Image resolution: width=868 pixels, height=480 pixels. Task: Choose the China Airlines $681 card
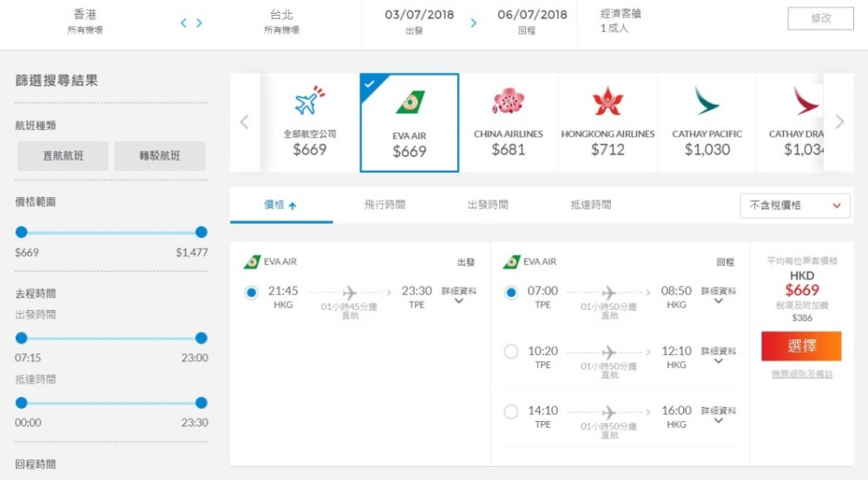coord(508,122)
